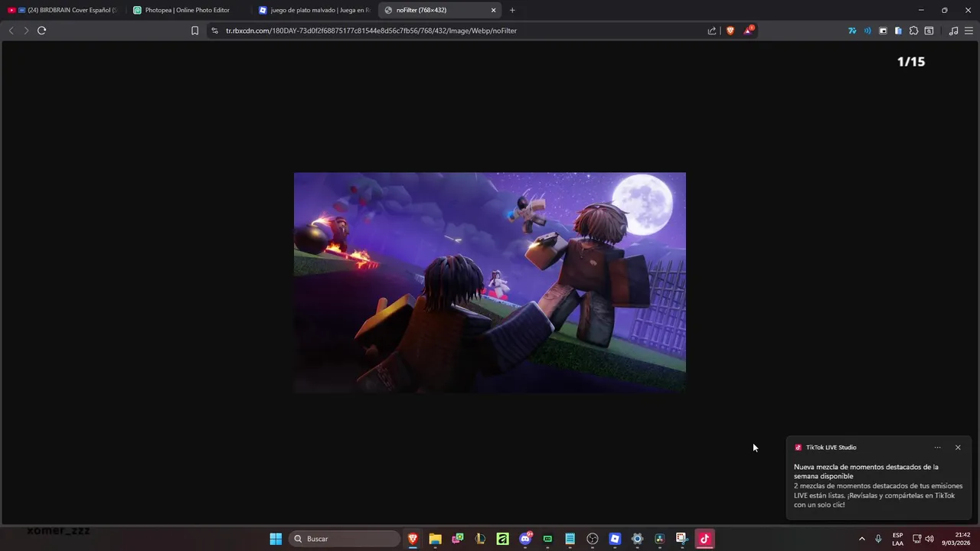Reload the current page
980x551 pixels.
pos(41,31)
